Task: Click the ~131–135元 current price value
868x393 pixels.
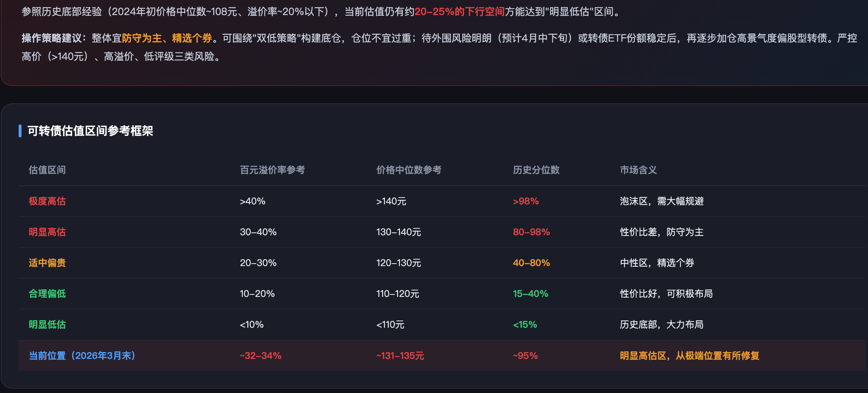Action: [400, 356]
